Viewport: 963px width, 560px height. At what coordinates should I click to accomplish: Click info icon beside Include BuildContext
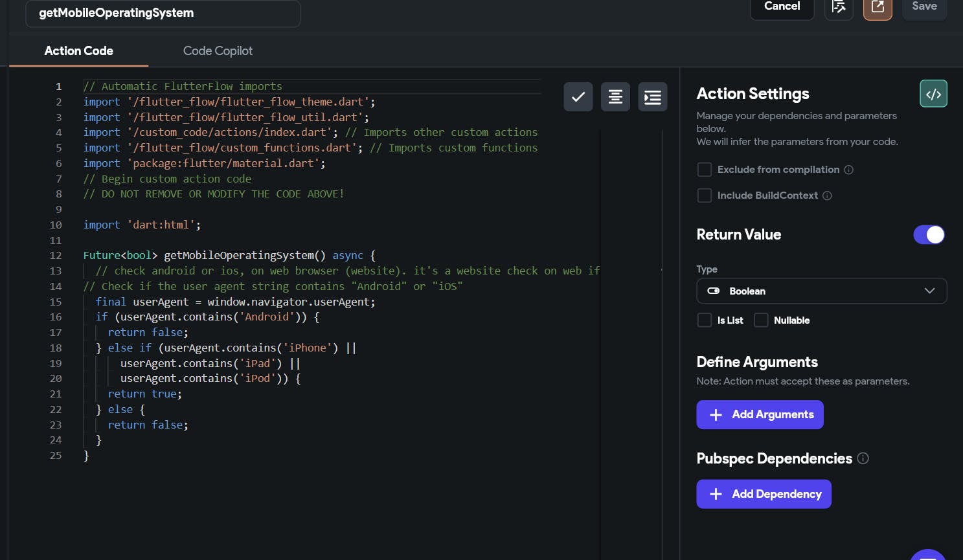[827, 196]
